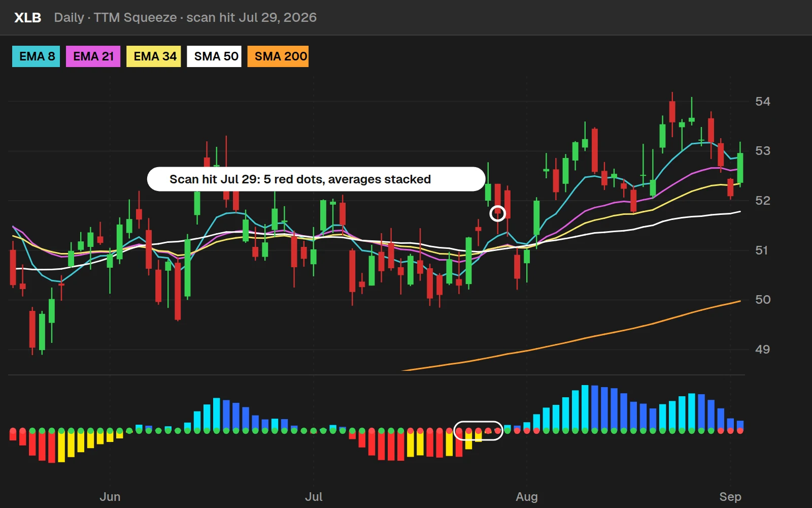
Task: Toggle the SMA 50 legend chip
Action: coord(214,56)
